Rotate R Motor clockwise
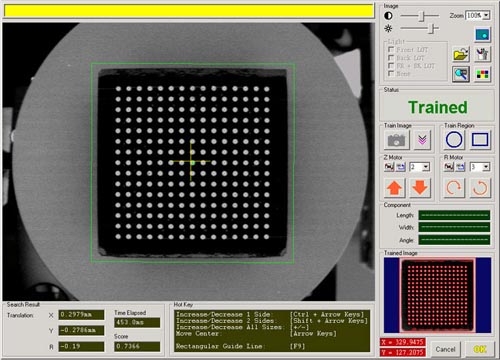Viewport: 500px width, 360px height. [454, 188]
